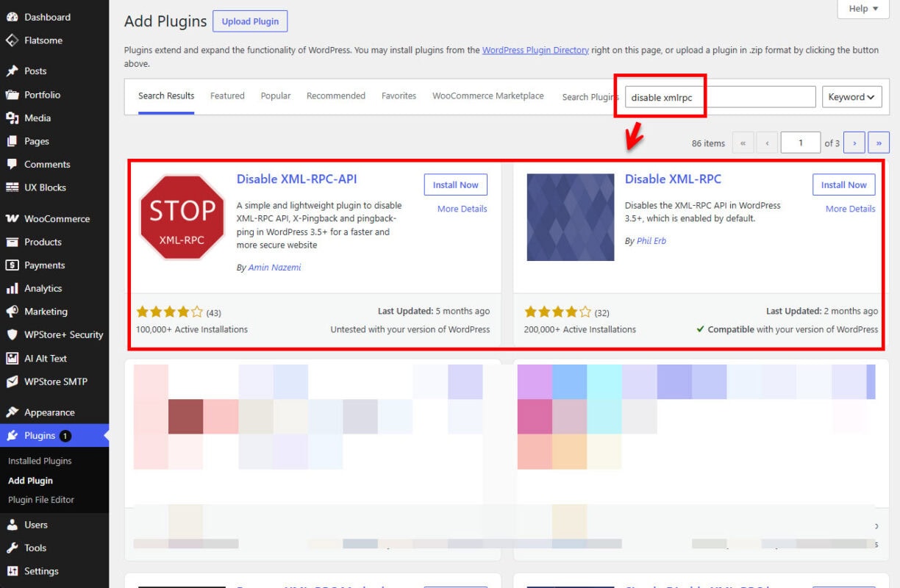
Task: Switch to the Popular tab
Action: point(276,96)
